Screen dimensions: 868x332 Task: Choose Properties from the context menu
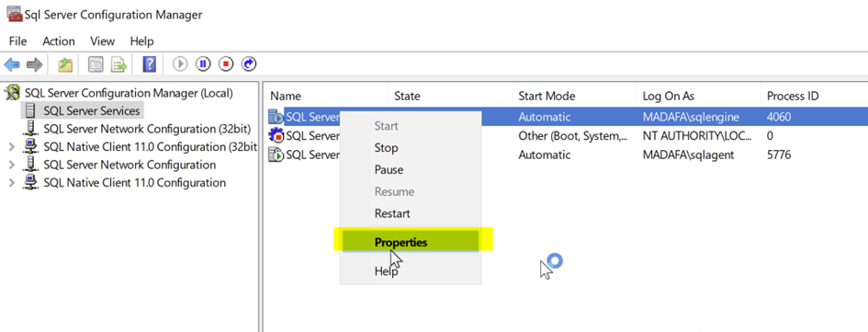(x=410, y=242)
